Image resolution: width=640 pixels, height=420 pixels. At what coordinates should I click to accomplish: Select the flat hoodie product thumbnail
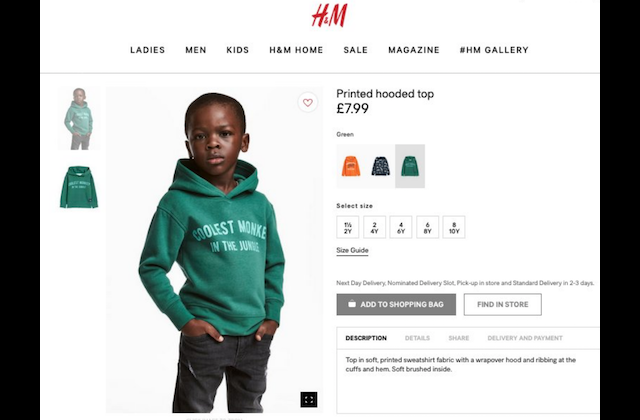click(79, 187)
